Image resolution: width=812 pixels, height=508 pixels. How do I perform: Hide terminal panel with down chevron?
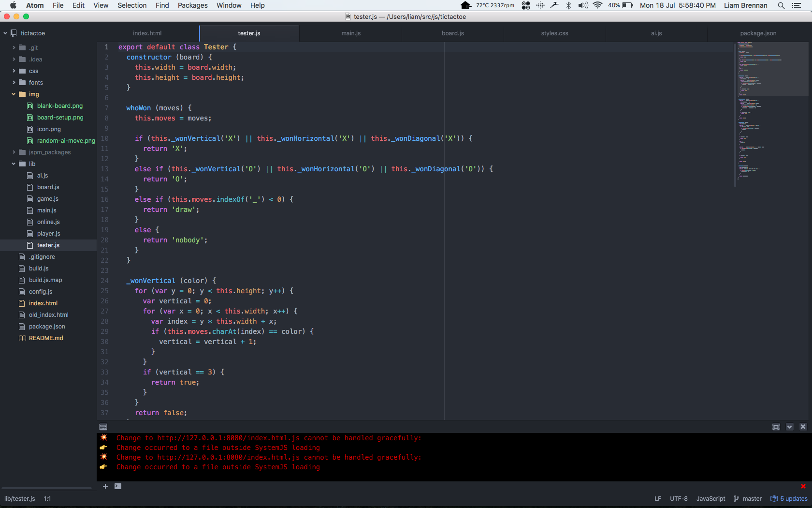pos(789,427)
